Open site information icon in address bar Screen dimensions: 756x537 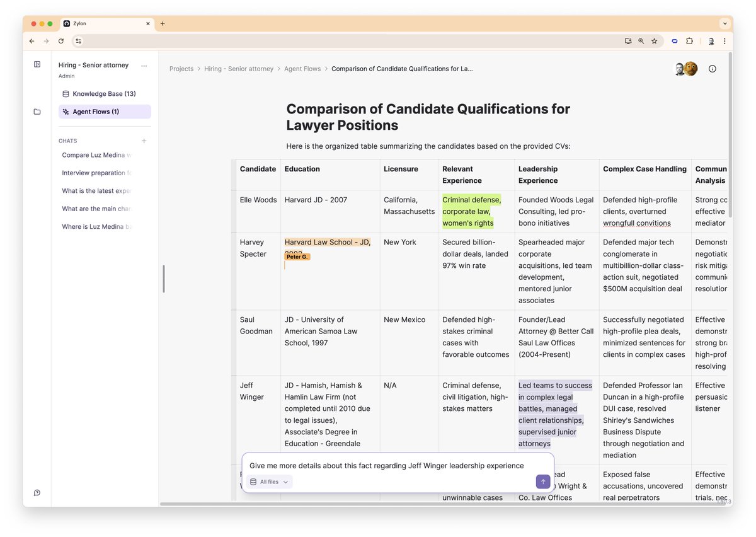pos(79,41)
